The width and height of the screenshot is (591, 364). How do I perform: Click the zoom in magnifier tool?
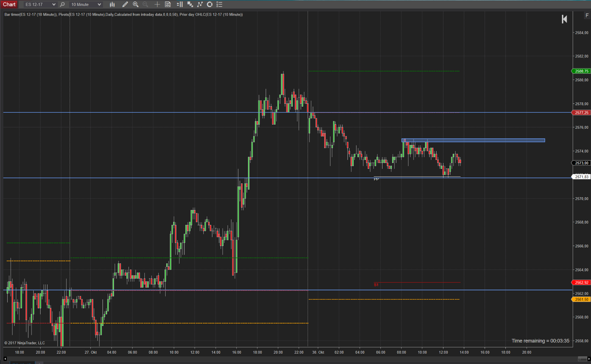(136, 4)
